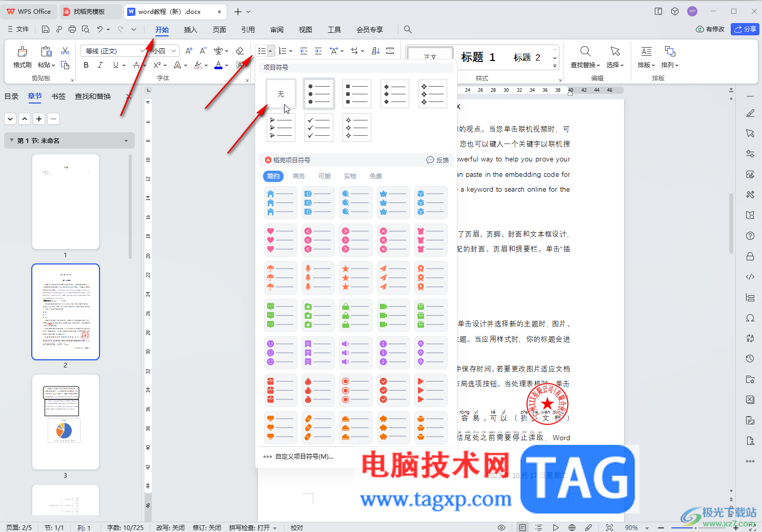Click the 分享 share button
Screen dimensions: 762x532
pos(745,29)
